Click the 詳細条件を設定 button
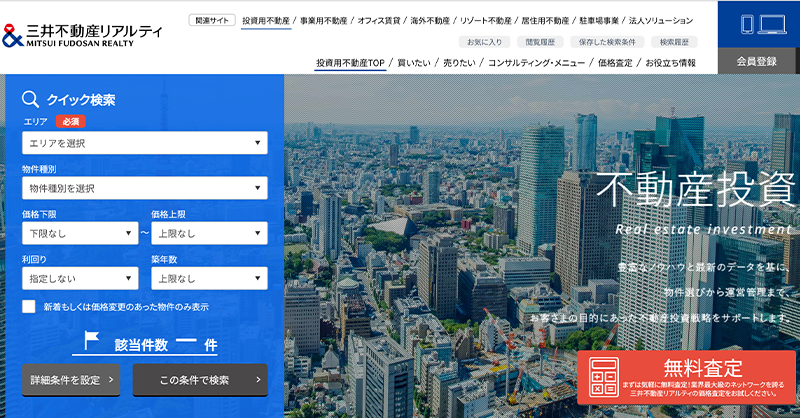The width and height of the screenshot is (800, 418). click(71, 380)
